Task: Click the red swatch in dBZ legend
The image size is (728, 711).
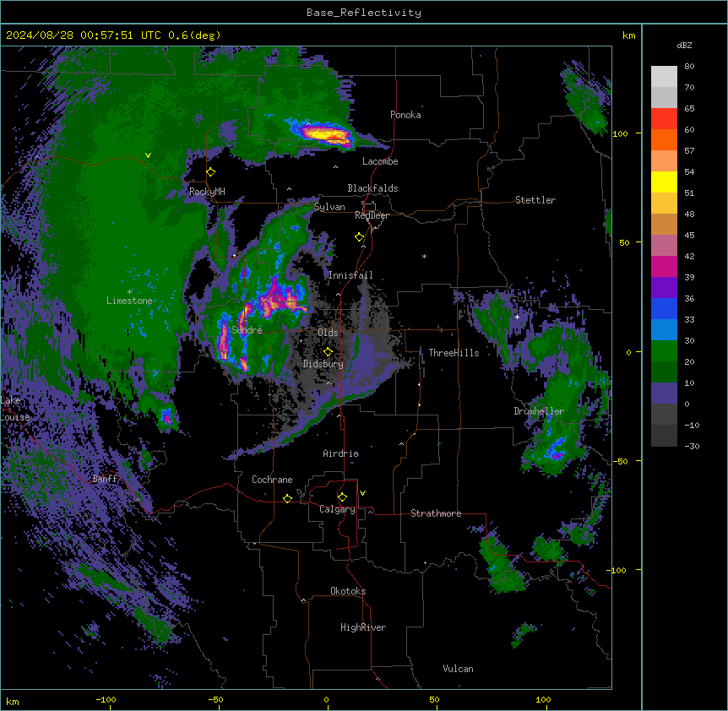Action: tap(664, 118)
